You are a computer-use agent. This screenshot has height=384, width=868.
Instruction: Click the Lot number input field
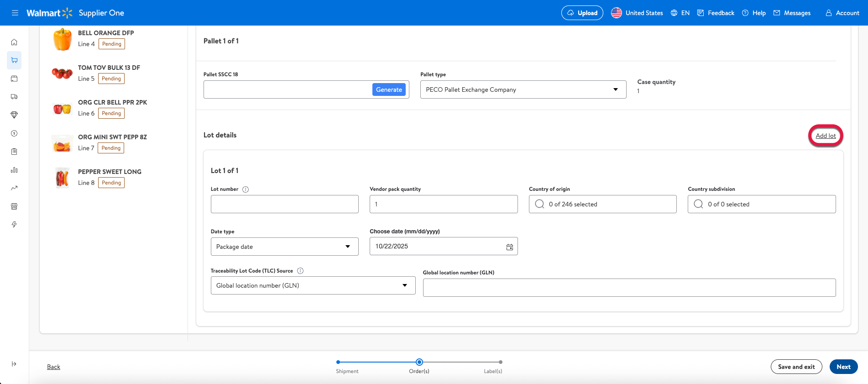284,204
